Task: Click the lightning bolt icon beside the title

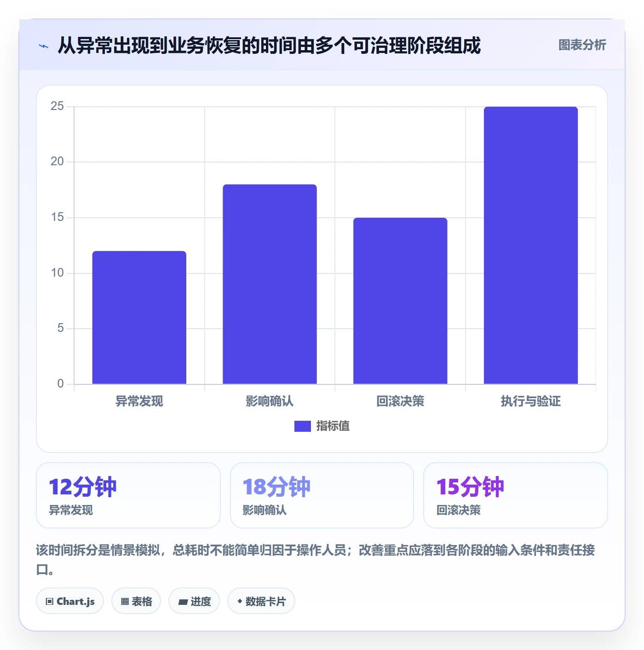Action: coord(44,46)
